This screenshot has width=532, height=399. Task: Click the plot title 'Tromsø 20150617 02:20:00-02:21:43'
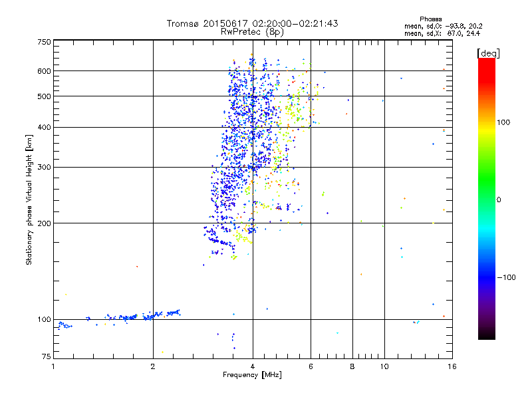coord(252,23)
